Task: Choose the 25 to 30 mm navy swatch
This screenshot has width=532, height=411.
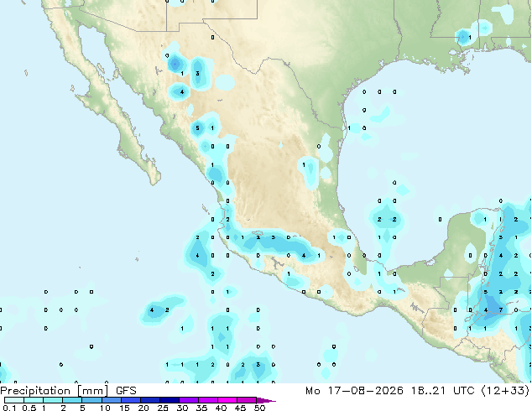Action: pos(169,400)
